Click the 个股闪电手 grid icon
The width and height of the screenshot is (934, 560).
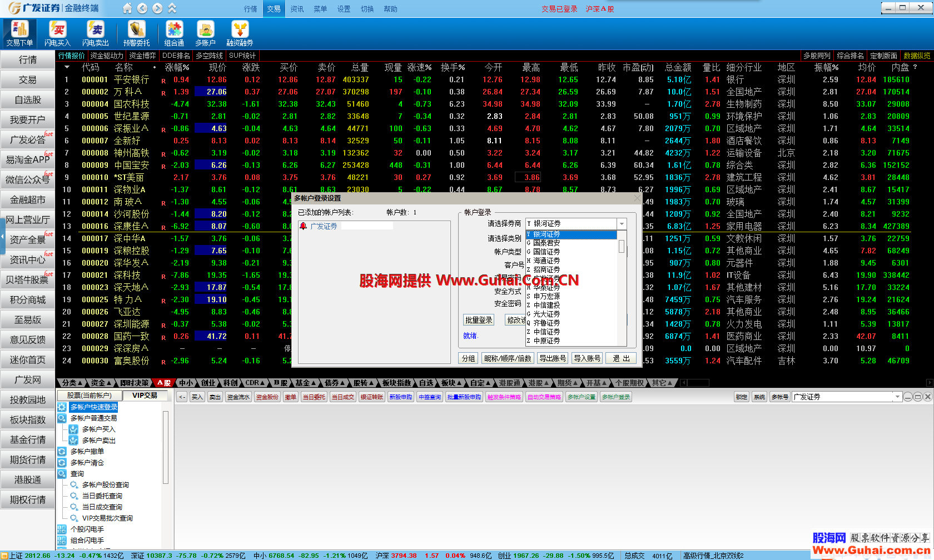[x=62, y=529]
